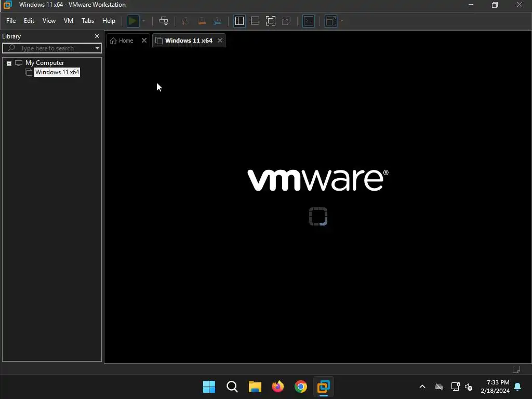Close the Windows 11 x64 tab
The height and width of the screenshot is (399, 532).
pyautogui.click(x=220, y=41)
